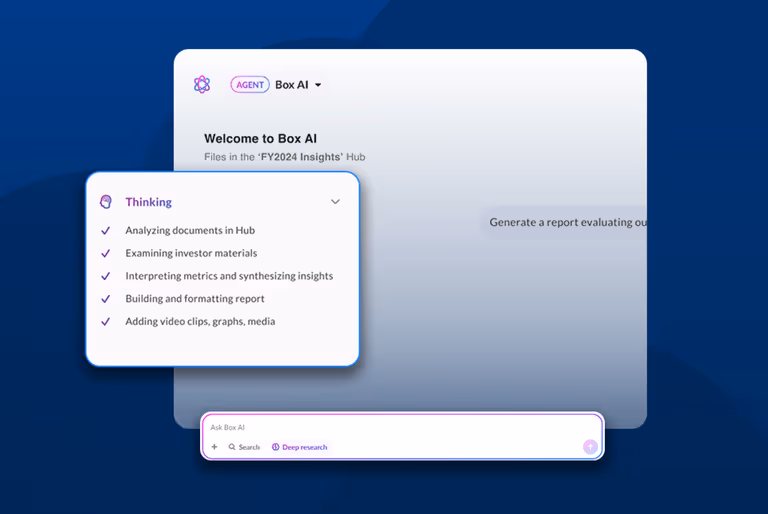
Task: Select Interpreting metrics and synthesizing insights step
Action: point(229,276)
